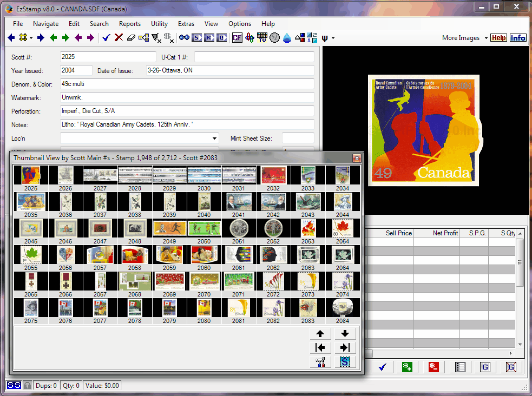Screen dimensions: 532x396
Task: Go back with the blue left arrow
Action: 11,38
